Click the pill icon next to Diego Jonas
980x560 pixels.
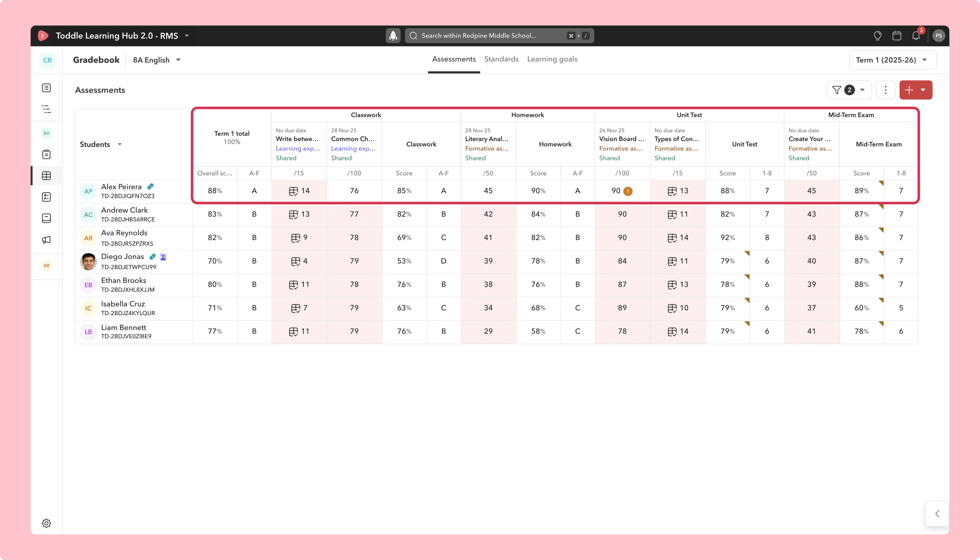pyautogui.click(x=153, y=257)
